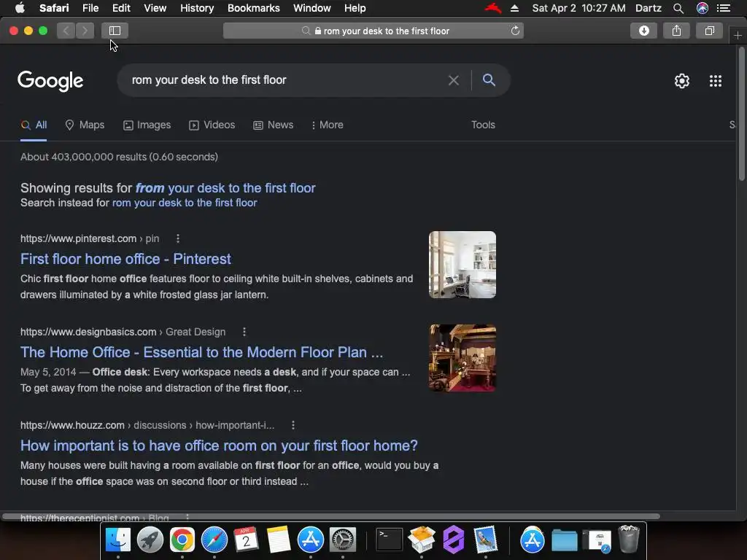
Task: Switch to the Maps search tab
Action: point(85,125)
